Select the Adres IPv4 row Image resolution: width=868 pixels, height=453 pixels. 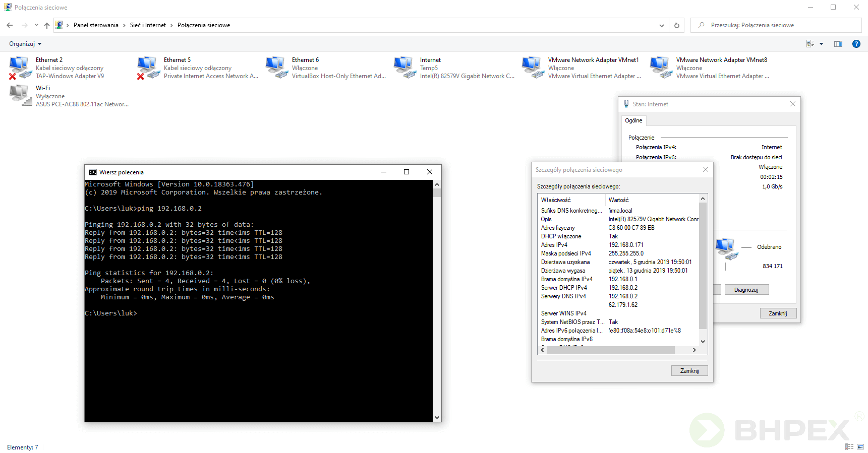pyautogui.click(x=618, y=245)
